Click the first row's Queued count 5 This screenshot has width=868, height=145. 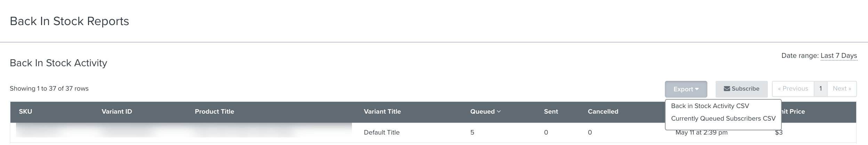[472, 132]
